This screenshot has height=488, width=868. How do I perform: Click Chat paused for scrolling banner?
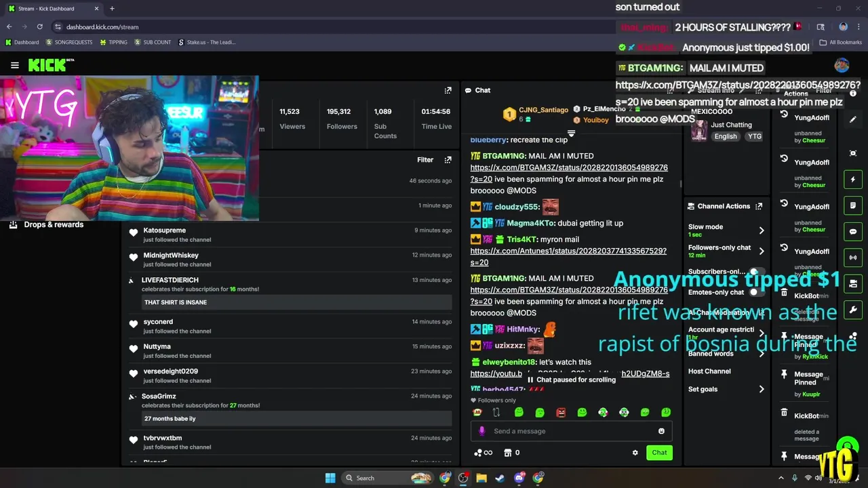571,380
